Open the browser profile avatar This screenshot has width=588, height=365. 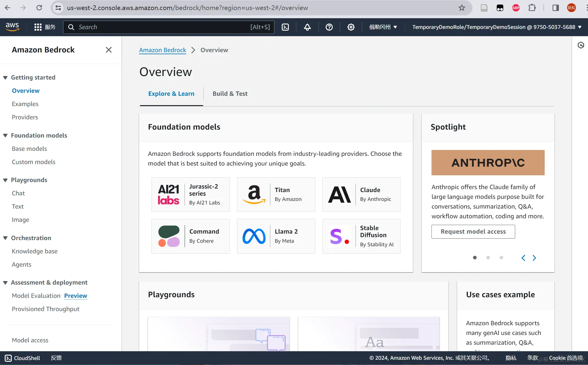571,8
